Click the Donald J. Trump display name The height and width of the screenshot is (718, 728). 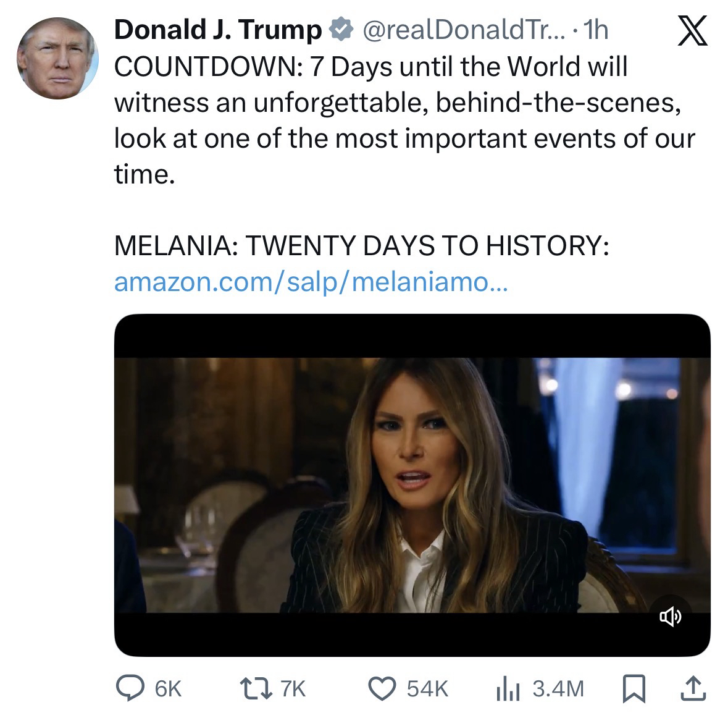click(x=218, y=29)
